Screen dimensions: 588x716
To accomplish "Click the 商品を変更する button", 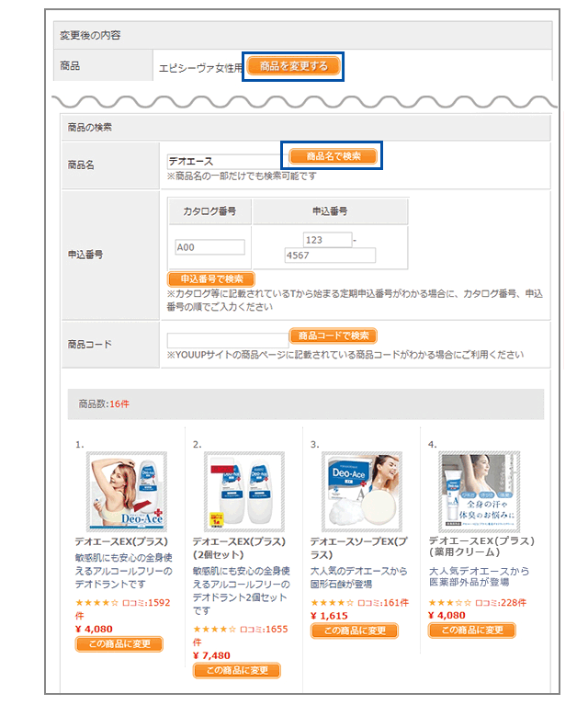I will click(294, 66).
